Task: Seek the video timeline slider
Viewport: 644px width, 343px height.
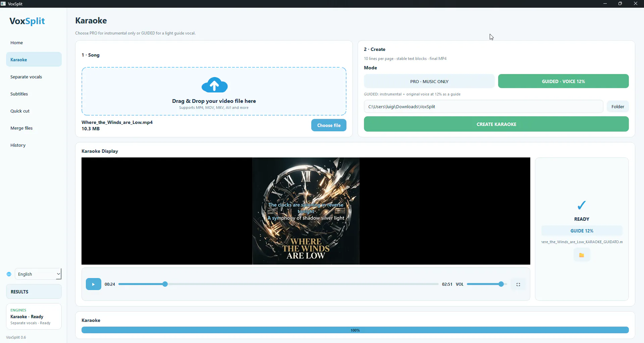Action: 278,284
